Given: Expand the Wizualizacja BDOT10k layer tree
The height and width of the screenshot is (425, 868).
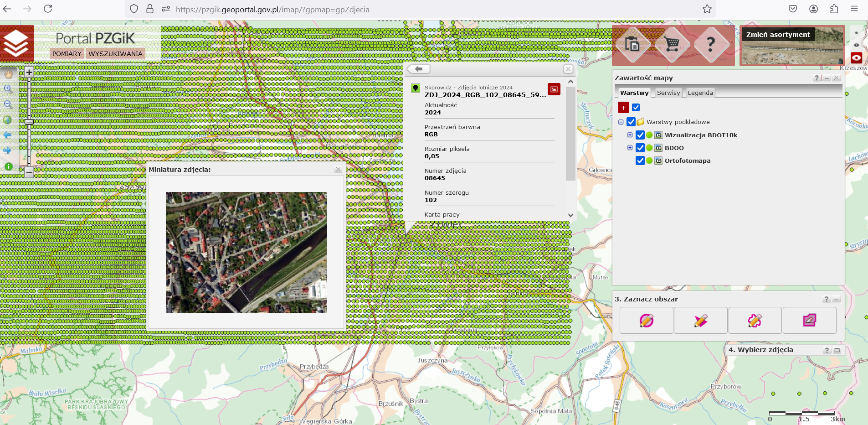Looking at the screenshot, I should coord(630,135).
